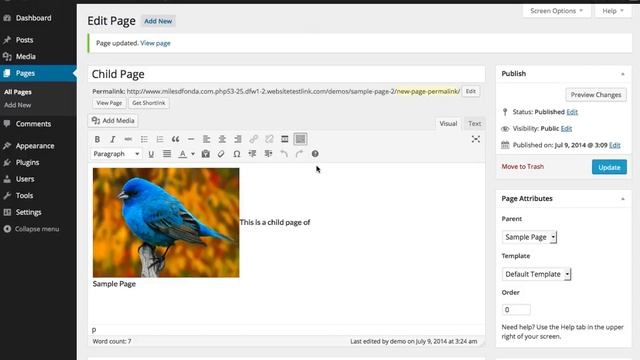640x360 pixels.
Task: Align text center
Action: [x=222, y=139]
